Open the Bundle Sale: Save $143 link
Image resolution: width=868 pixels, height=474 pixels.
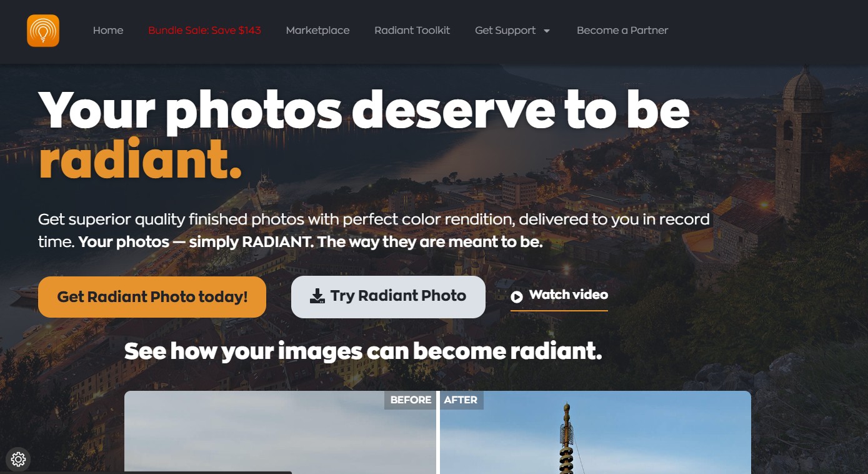coord(204,30)
